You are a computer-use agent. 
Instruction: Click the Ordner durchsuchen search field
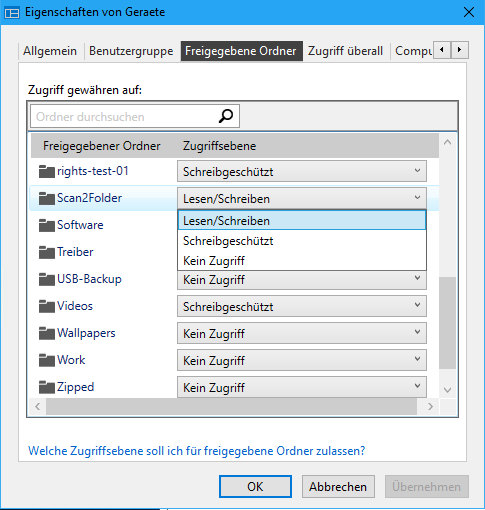coord(135,116)
